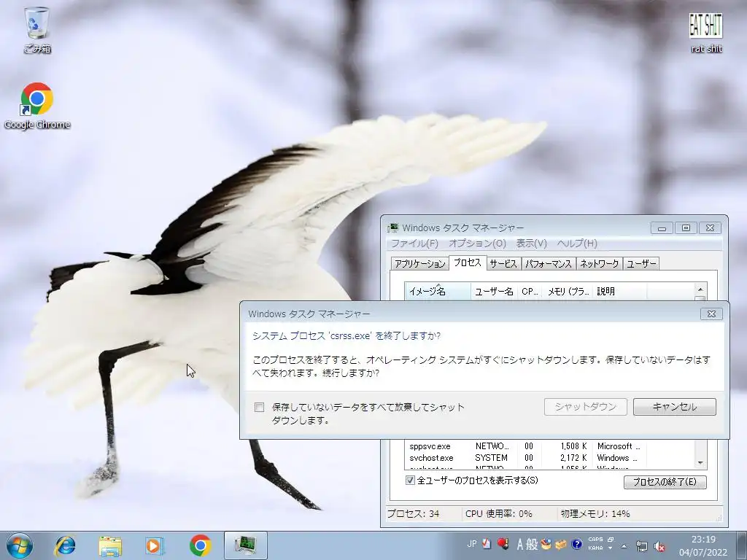Click 'CPU 使用率: 0%' in status bar
Viewport: 747px width, 560px height.
click(x=499, y=514)
